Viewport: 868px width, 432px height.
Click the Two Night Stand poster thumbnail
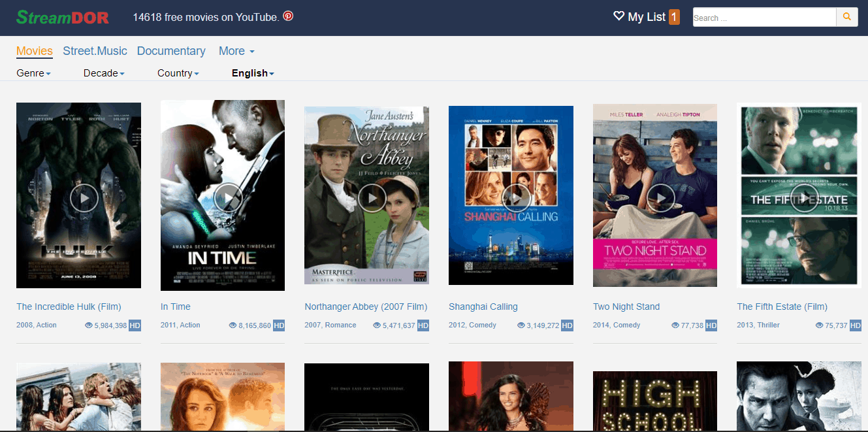pyautogui.click(x=655, y=195)
